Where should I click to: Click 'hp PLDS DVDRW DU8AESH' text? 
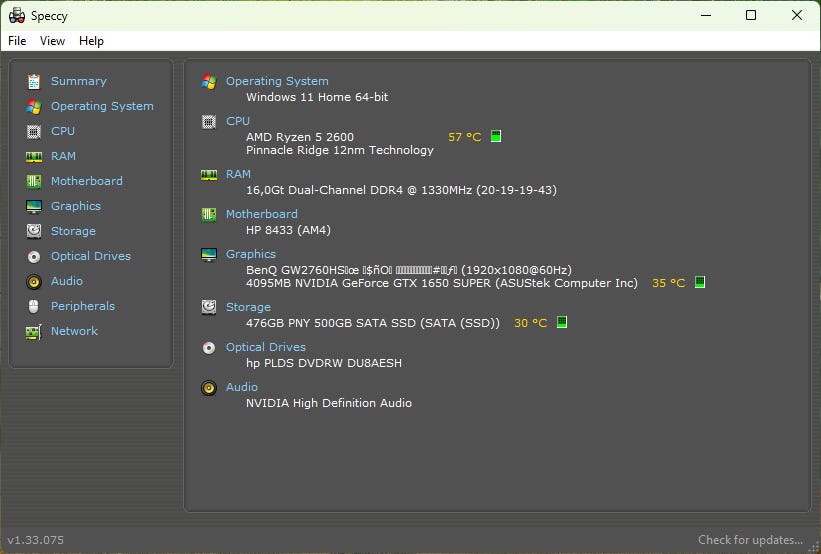(324, 363)
